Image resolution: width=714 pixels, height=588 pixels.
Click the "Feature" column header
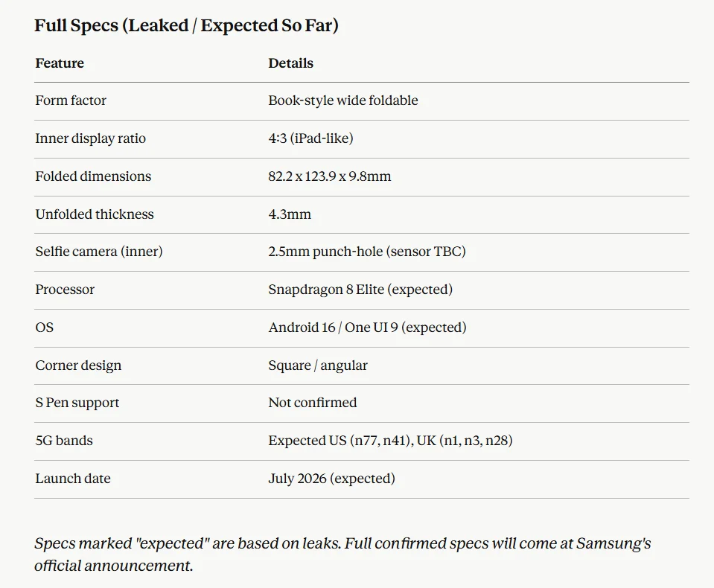pyautogui.click(x=60, y=63)
